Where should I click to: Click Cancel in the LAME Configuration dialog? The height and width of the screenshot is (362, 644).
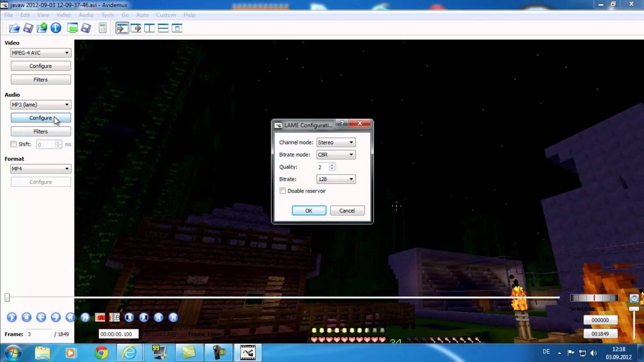click(x=347, y=211)
